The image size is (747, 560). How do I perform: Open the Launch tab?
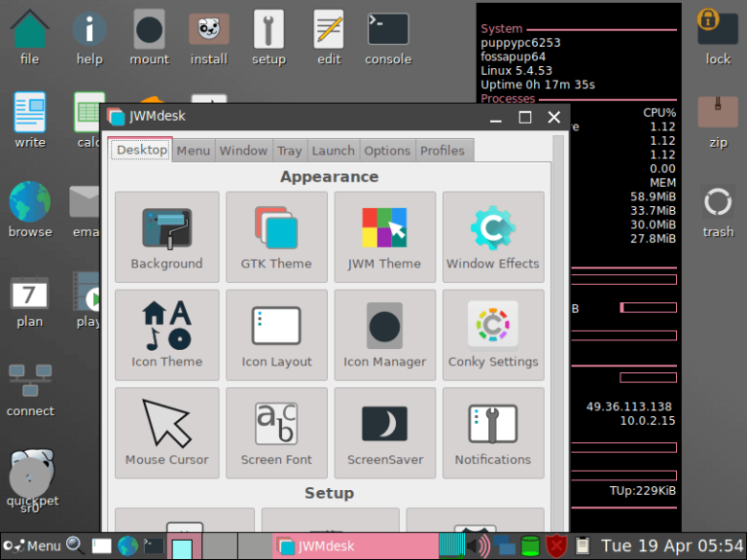point(333,151)
